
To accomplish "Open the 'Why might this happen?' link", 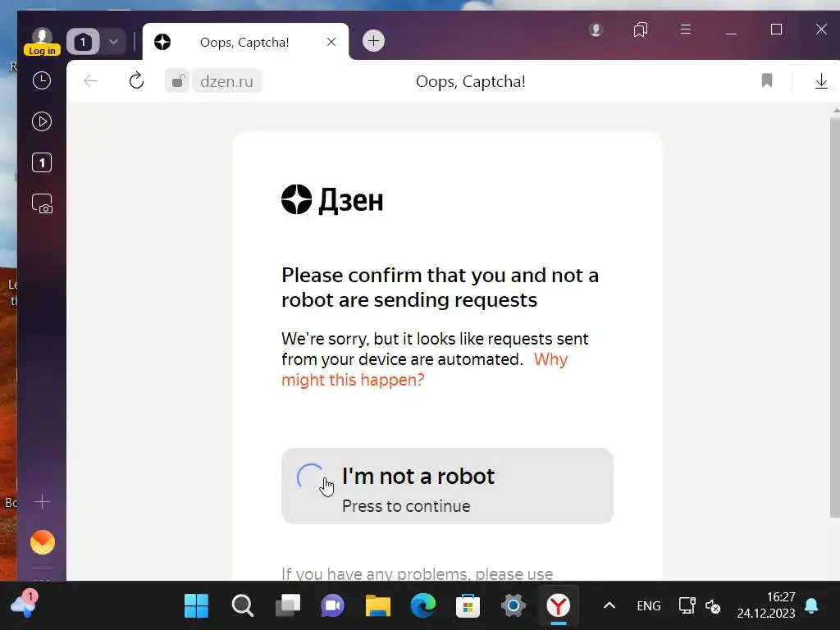I will click(424, 370).
